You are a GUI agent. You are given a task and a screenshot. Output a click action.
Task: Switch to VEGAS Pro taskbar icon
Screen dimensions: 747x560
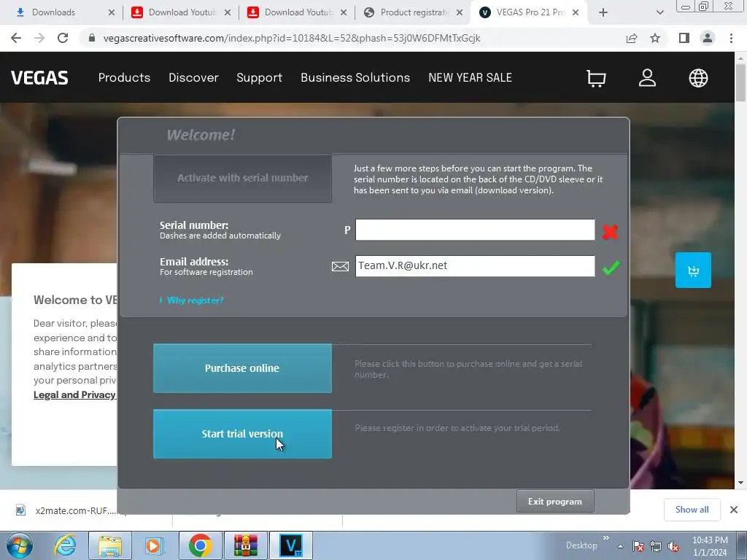click(291, 545)
